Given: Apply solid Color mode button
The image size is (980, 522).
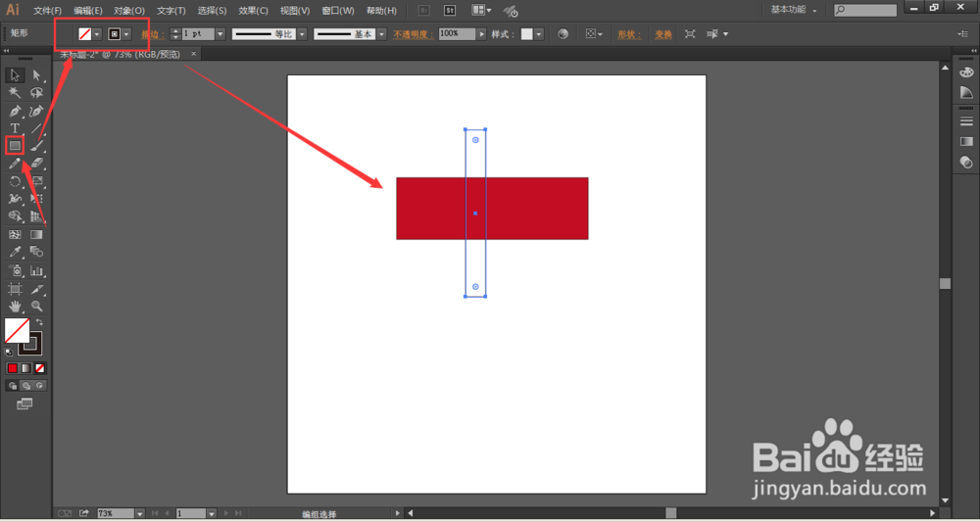Looking at the screenshot, I should click(x=13, y=368).
